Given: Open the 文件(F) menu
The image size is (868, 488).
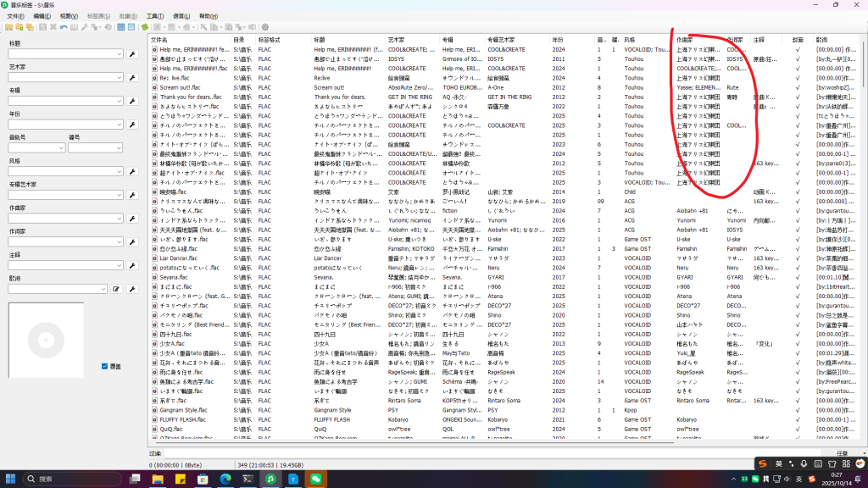Looking at the screenshot, I should 17,16.
